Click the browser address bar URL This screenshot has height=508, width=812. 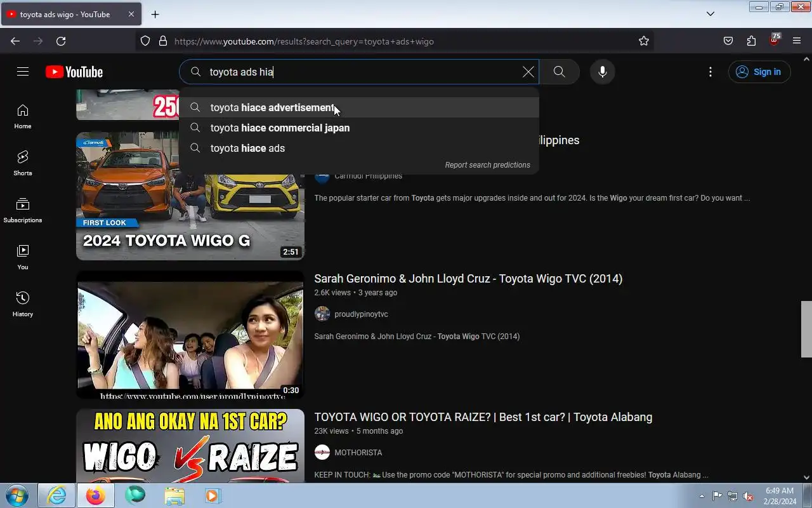[x=304, y=41]
